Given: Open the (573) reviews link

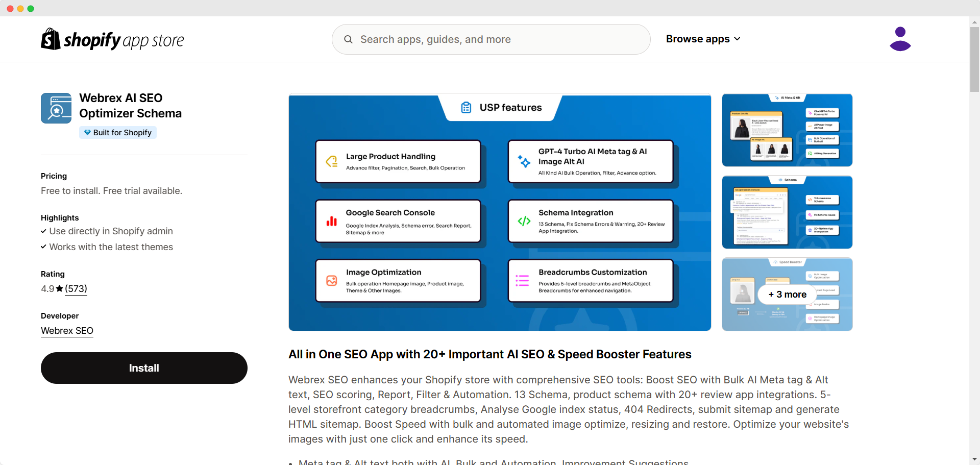Looking at the screenshot, I should pos(76,288).
